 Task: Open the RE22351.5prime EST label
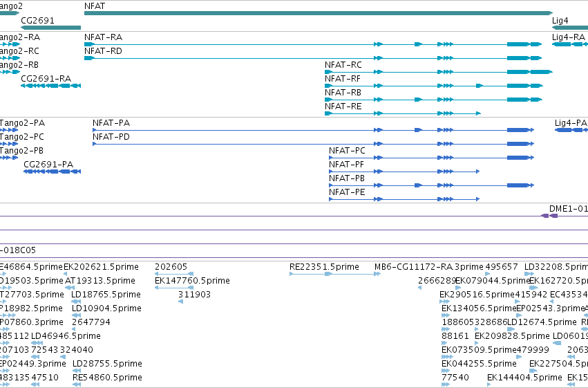coord(324,267)
